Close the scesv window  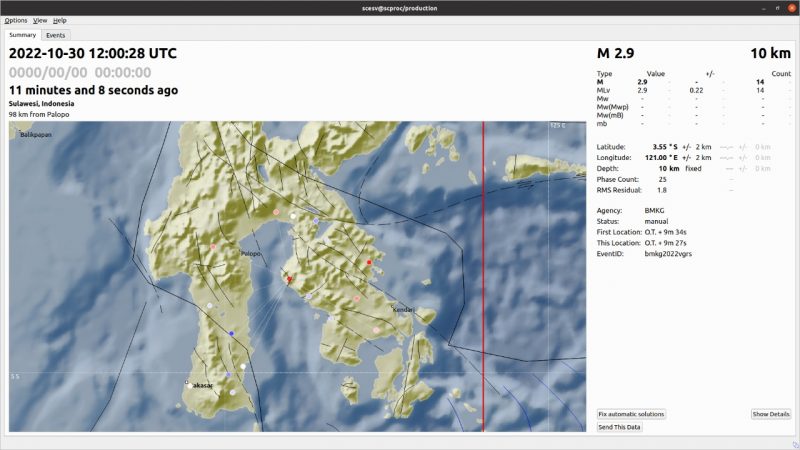[x=789, y=7]
